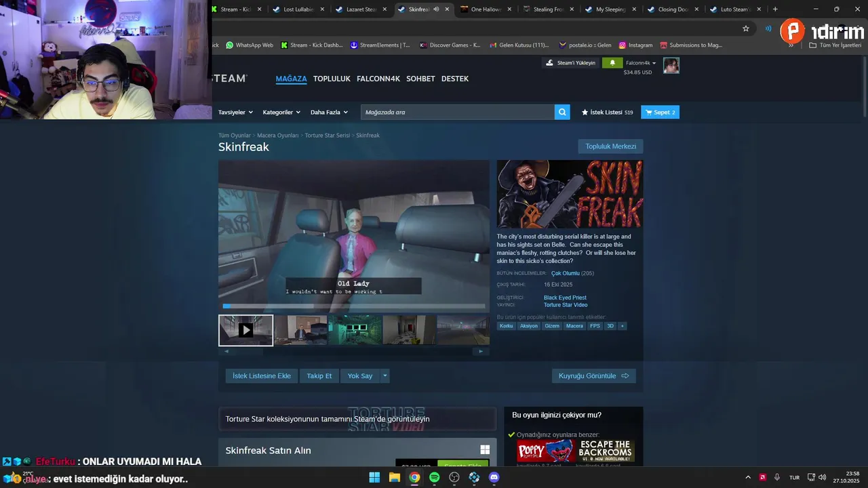Select the green monitor room screenshot thumbnail
Screen dimensions: 868x488
[355, 330]
